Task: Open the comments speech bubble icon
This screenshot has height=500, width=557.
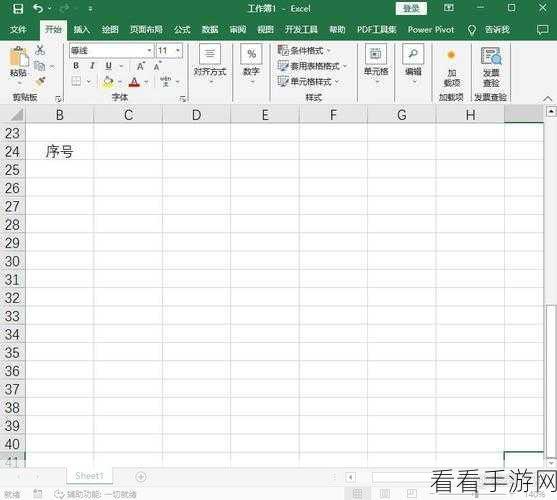Action: [542, 30]
